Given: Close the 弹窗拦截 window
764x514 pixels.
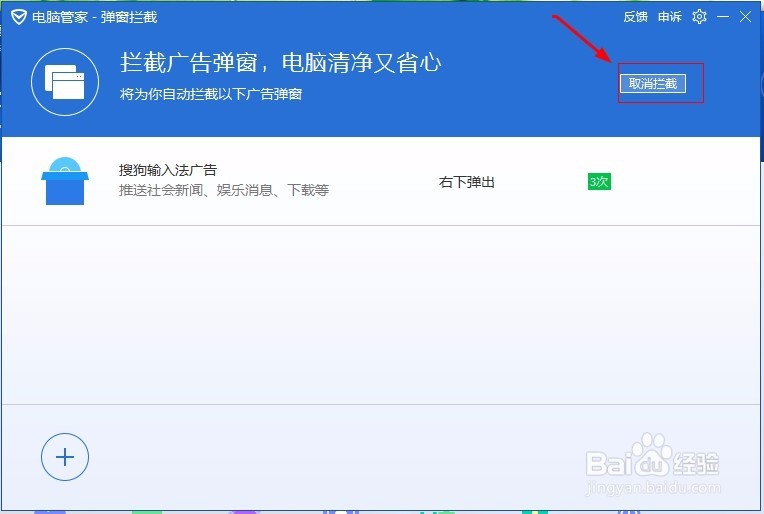Looking at the screenshot, I should pos(745,17).
